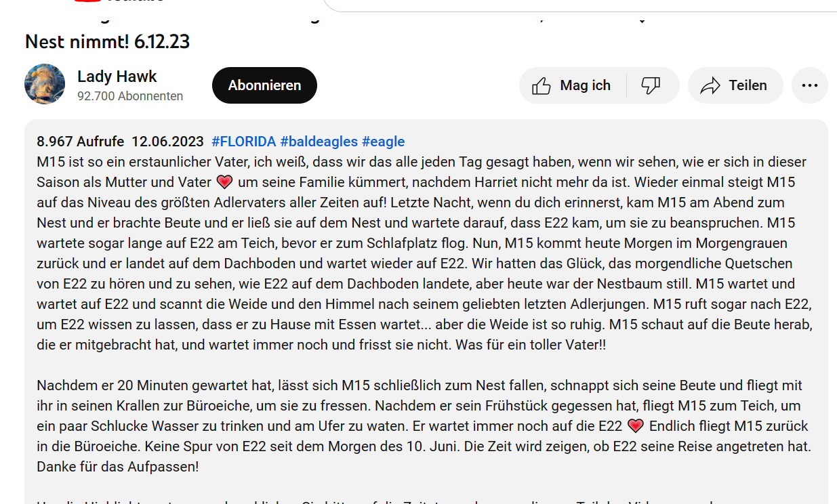The image size is (837, 504).
Task: Select the upload date 12.06.2023
Action: click(167, 142)
